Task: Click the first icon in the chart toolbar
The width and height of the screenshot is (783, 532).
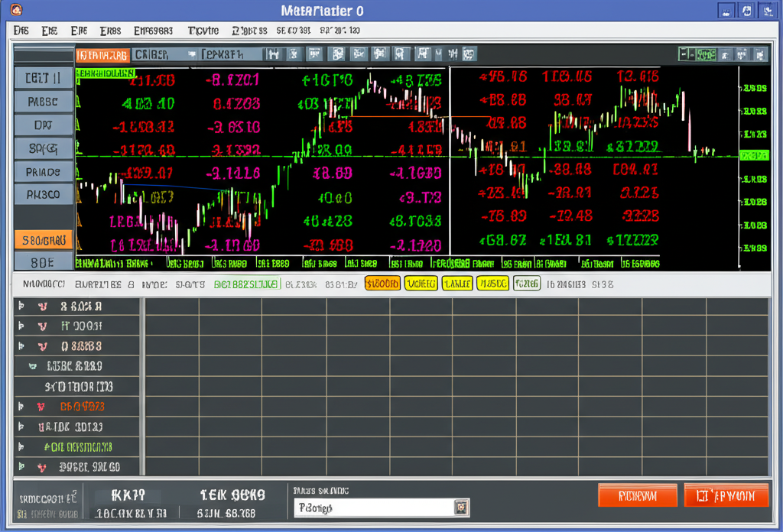Action: pyautogui.click(x=273, y=54)
